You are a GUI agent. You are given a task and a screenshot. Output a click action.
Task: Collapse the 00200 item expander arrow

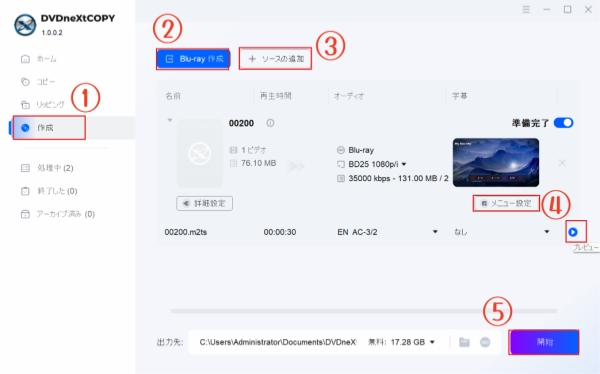point(170,120)
